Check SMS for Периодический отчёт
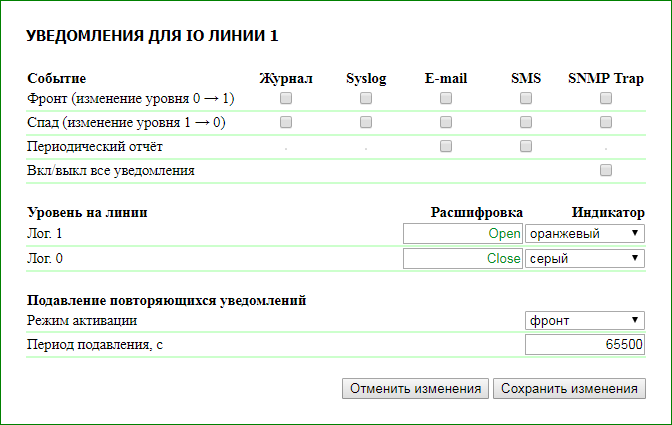The height and width of the screenshot is (425, 672). coord(526,146)
